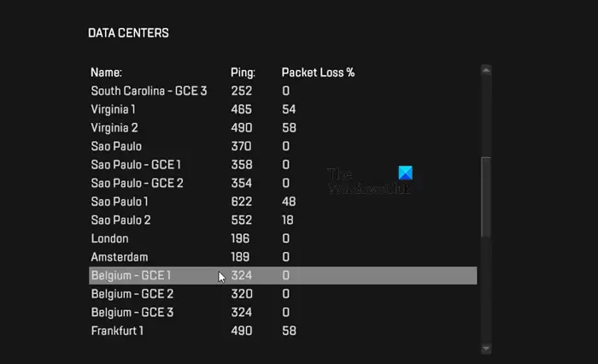Choose the Frankfurt 1 data center

tap(283, 331)
